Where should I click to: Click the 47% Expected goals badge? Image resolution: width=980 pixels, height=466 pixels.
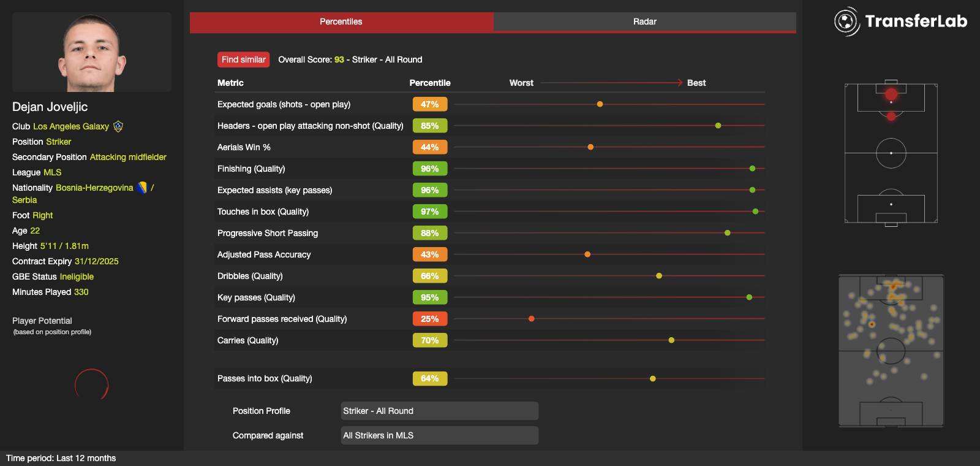430,104
